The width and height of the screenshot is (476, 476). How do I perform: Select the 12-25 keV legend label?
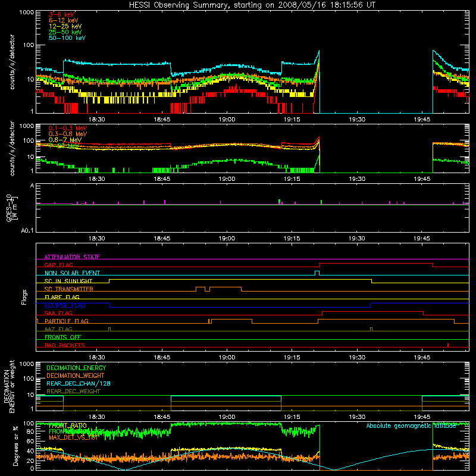[x=65, y=26]
